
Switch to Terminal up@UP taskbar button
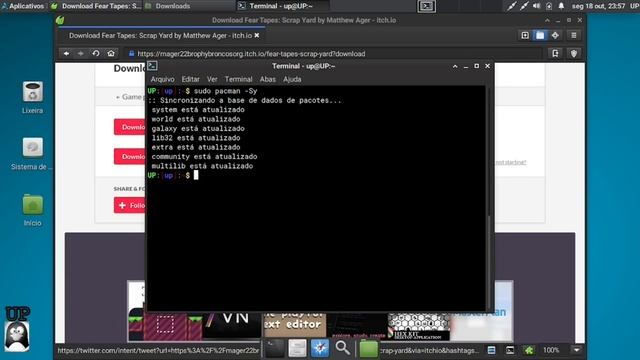point(282,6)
